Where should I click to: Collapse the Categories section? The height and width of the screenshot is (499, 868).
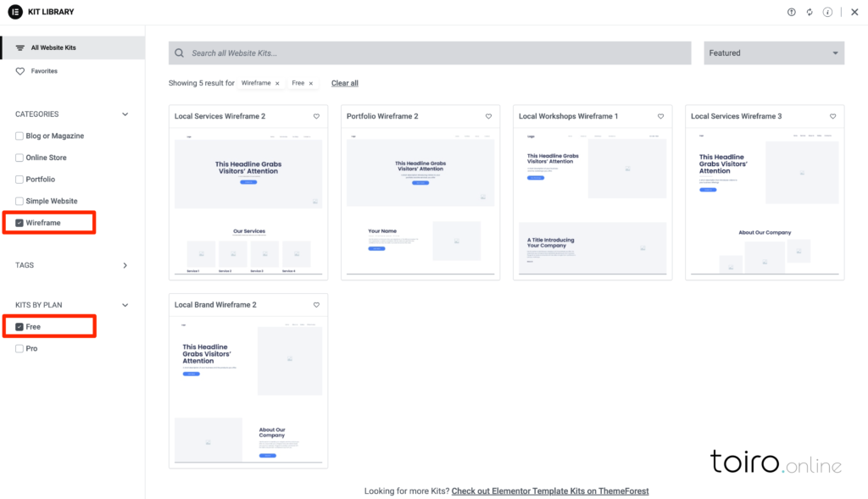[x=125, y=114]
